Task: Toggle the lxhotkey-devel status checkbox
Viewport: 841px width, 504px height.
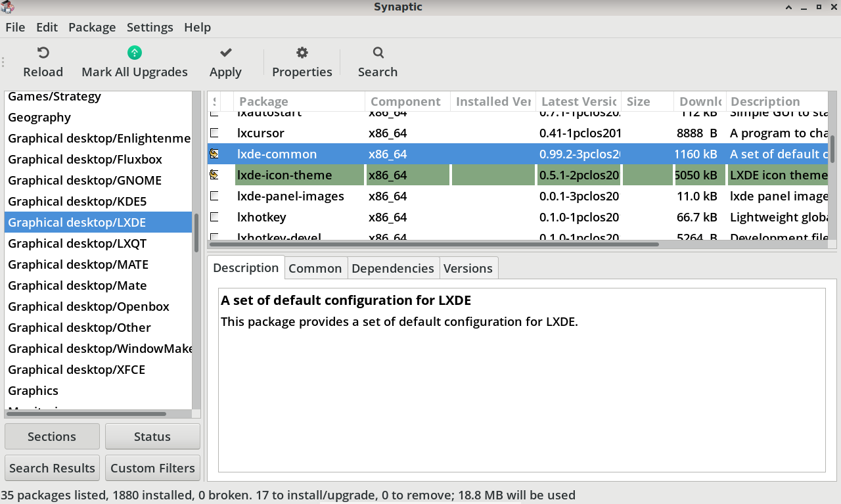Action: [214, 237]
